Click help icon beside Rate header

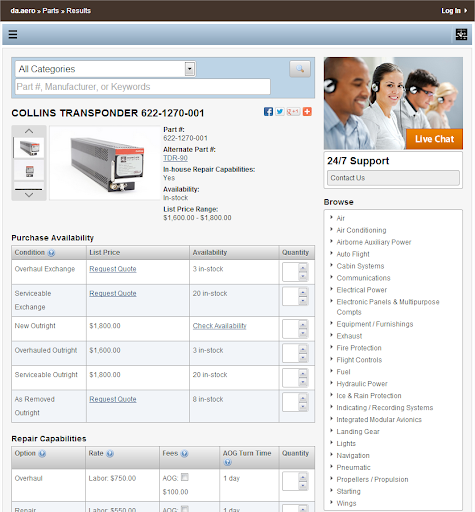110,454
